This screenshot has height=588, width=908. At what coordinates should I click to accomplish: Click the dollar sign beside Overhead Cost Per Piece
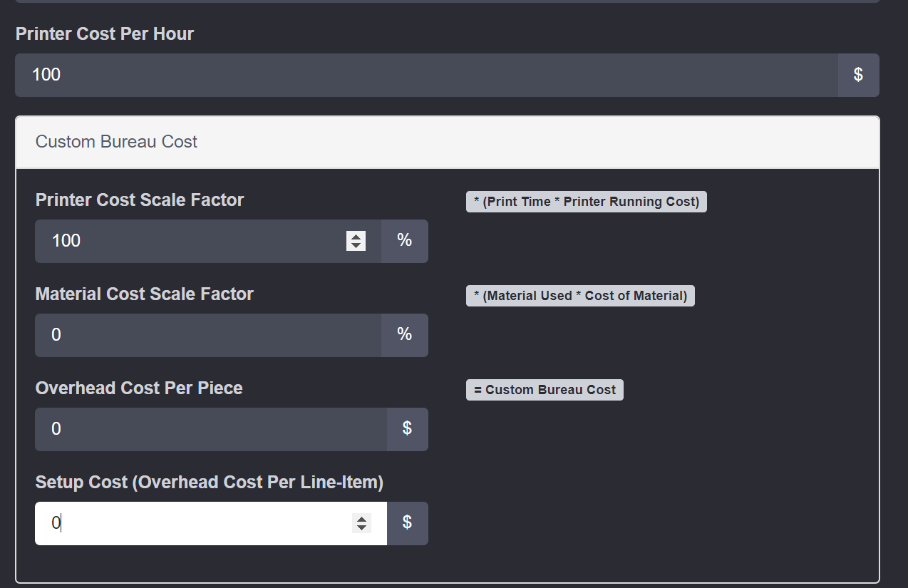coord(407,429)
